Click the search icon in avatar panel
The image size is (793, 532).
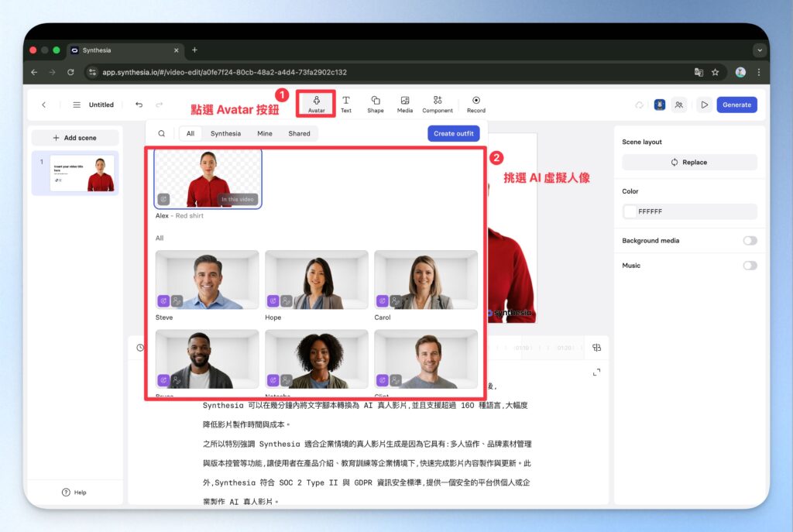coord(161,133)
